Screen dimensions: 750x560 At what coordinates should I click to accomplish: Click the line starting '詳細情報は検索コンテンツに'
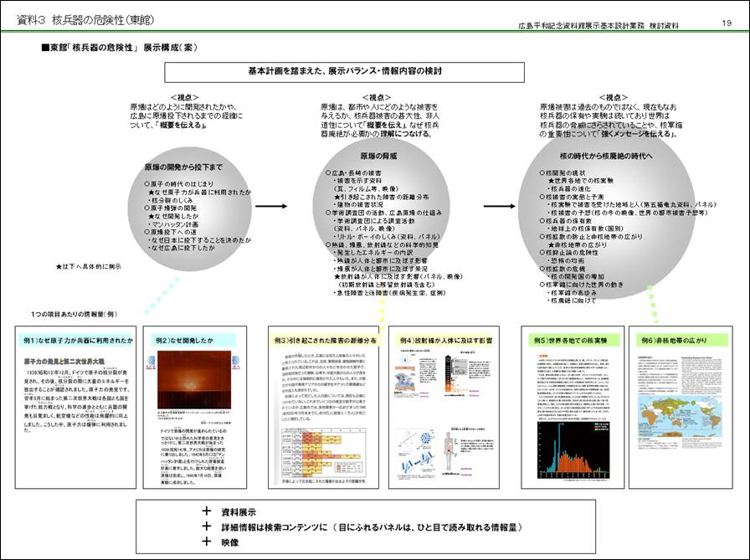click(x=372, y=527)
